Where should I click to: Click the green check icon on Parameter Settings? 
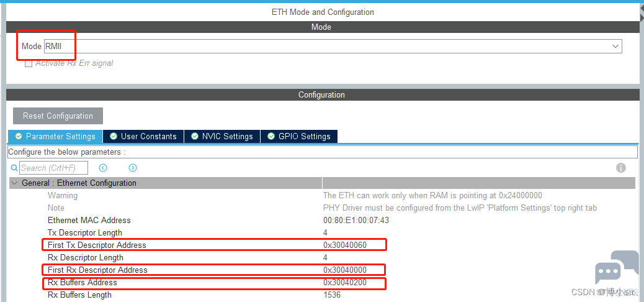point(19,136)
